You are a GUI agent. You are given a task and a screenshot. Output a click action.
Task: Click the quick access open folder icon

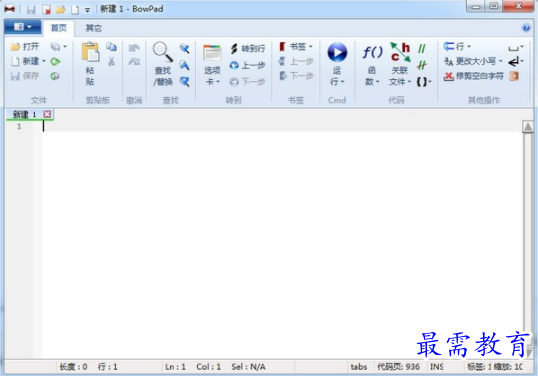tap(60, 9)
